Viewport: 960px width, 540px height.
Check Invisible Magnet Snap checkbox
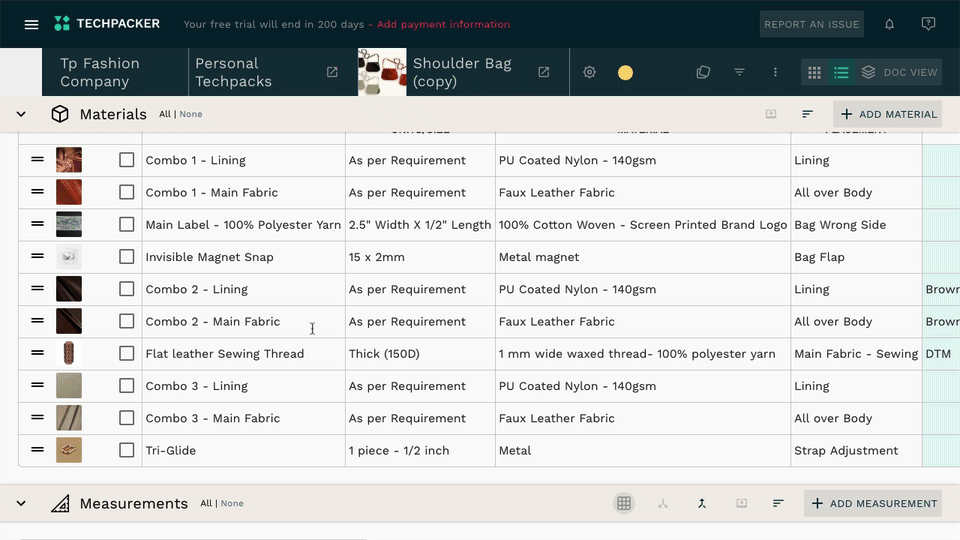(127, 257)
